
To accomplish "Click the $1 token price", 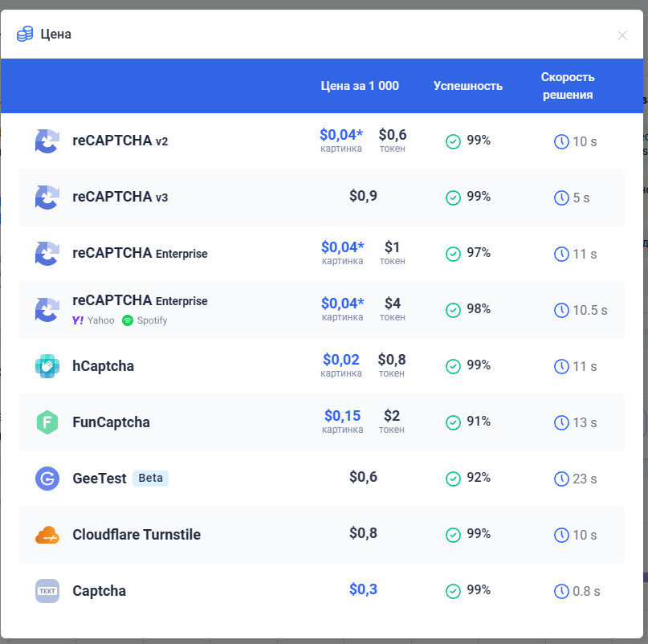I will point(392,247).
